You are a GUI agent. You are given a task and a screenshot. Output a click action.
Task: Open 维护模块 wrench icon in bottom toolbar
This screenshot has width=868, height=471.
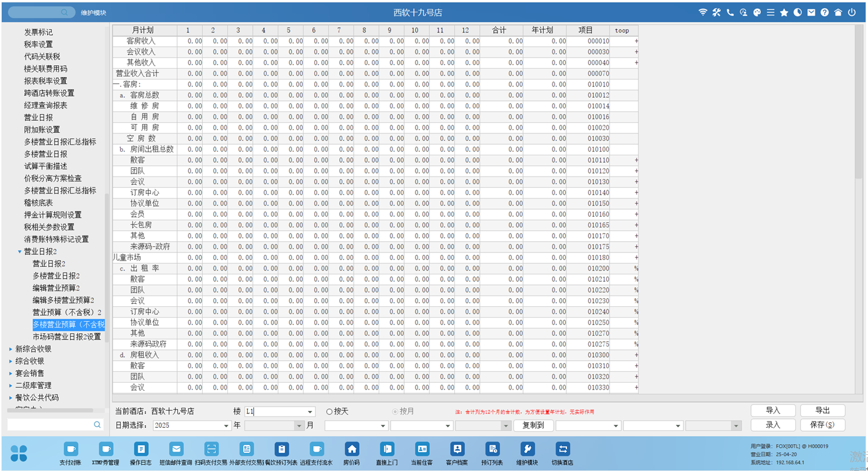(x=527, y=453)
